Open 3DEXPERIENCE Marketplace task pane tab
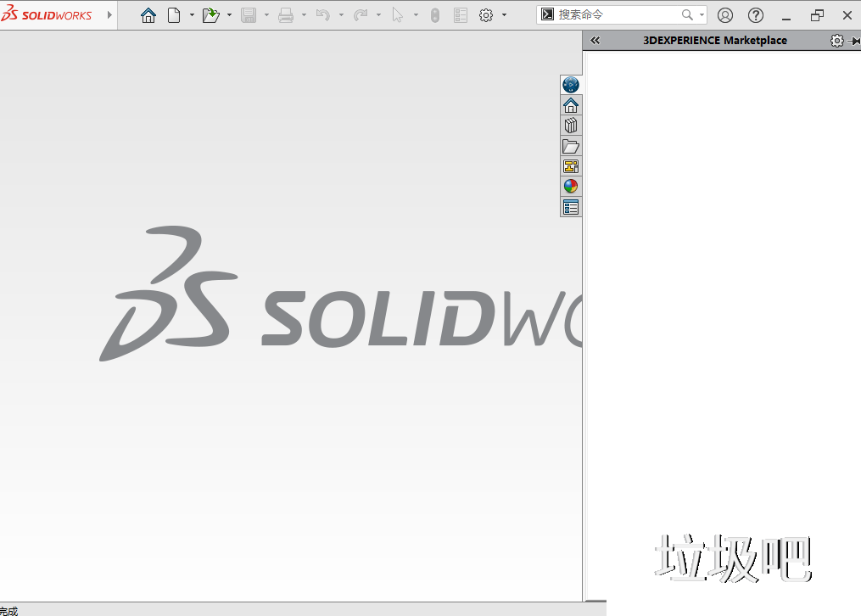 pyautogui.click(x=571, y=85)
